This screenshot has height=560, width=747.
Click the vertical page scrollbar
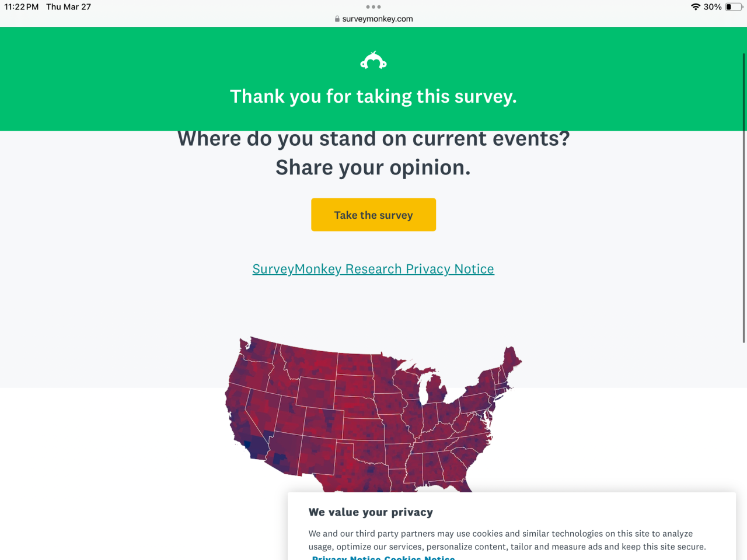click(x=743, y=198)
